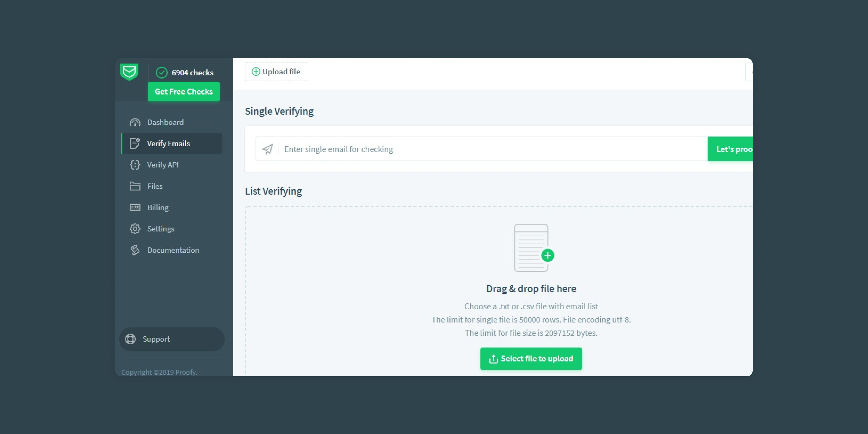Go to the Billing page
The width and height of the screenshot is (868, 434).
[158, 207]
